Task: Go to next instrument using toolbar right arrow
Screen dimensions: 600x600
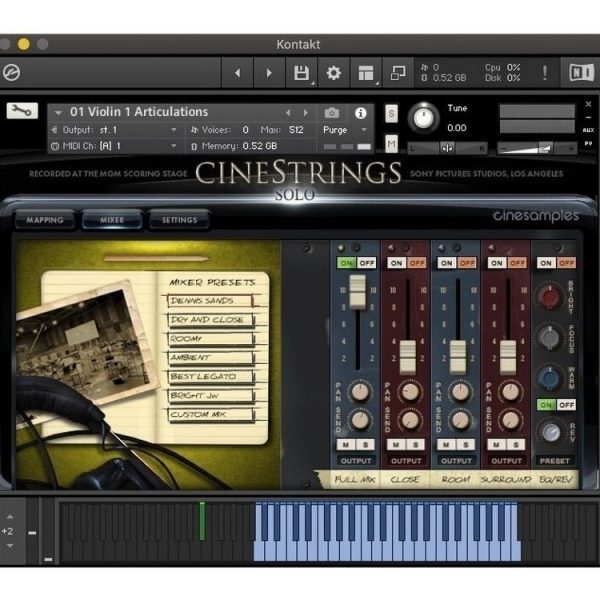Action: click(269, 73)
